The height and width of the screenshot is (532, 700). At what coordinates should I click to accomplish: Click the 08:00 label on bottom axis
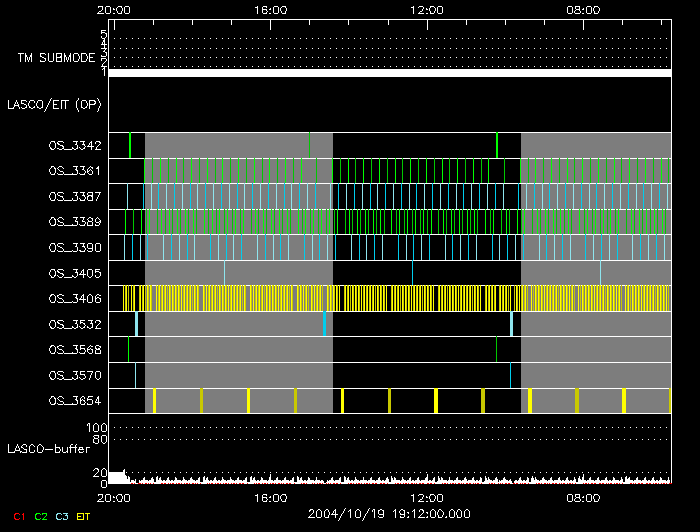coord(583,497)
